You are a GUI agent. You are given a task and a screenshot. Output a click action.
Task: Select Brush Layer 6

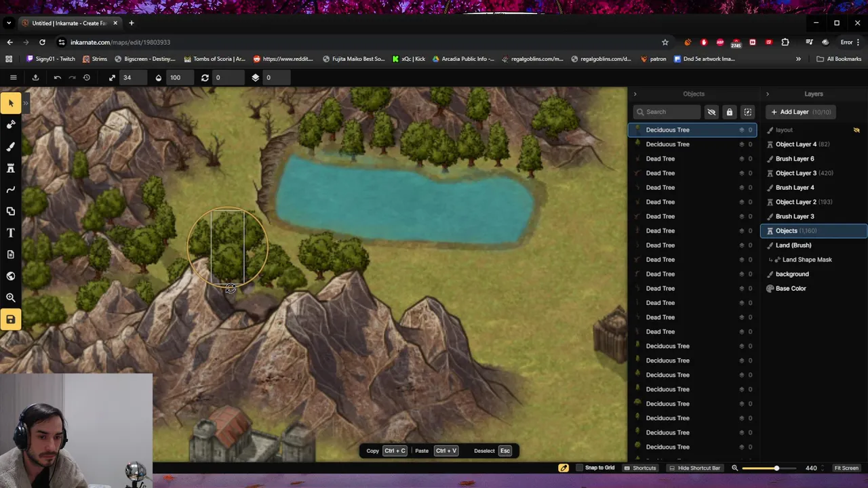click(x=814, y=159)
